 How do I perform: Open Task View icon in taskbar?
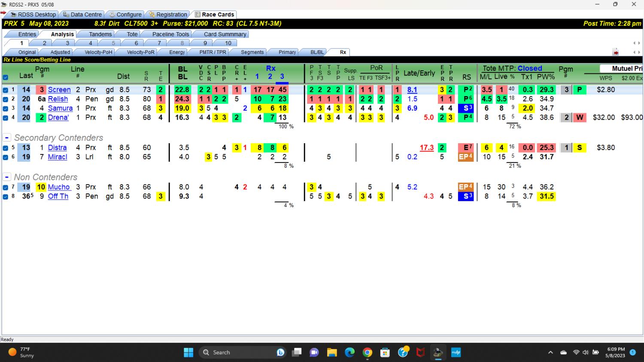coord(297,353)
